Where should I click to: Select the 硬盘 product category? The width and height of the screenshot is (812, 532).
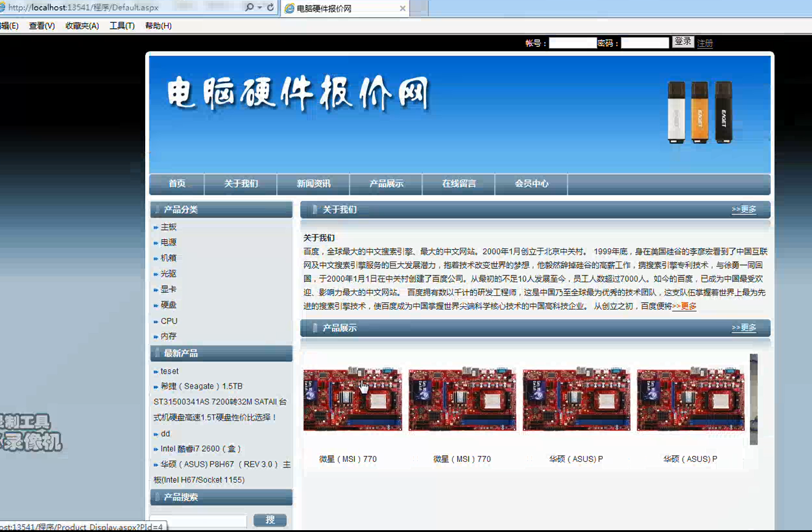coord(169,305)
